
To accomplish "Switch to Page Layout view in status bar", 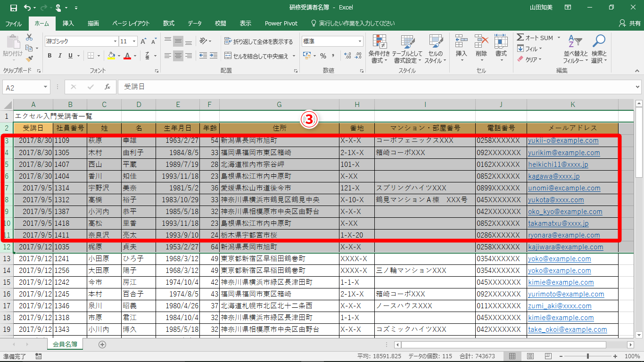I will click(x=530, y=356).
